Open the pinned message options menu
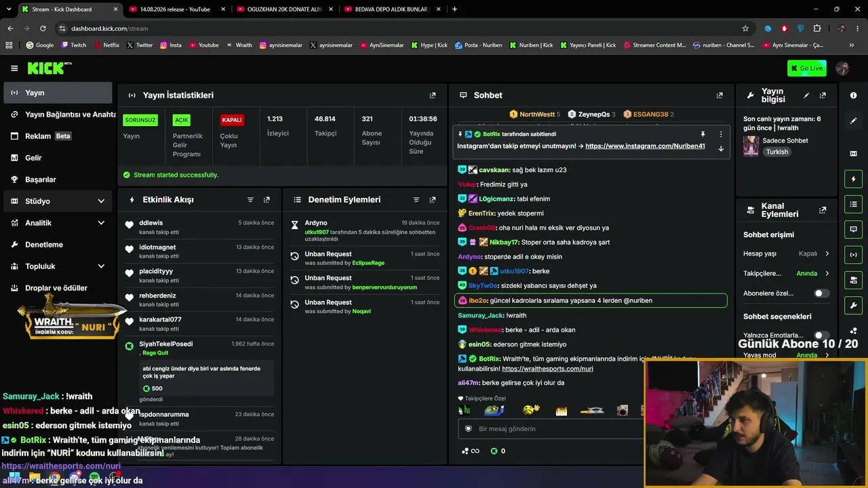The image size is (868, 488). click(x=721, y=134)
